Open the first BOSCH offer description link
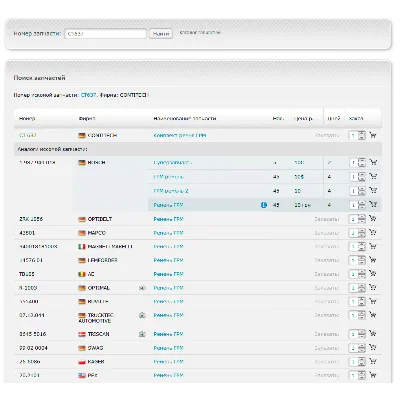The height and width of the screenshot is (400, 400). point(173,162)
